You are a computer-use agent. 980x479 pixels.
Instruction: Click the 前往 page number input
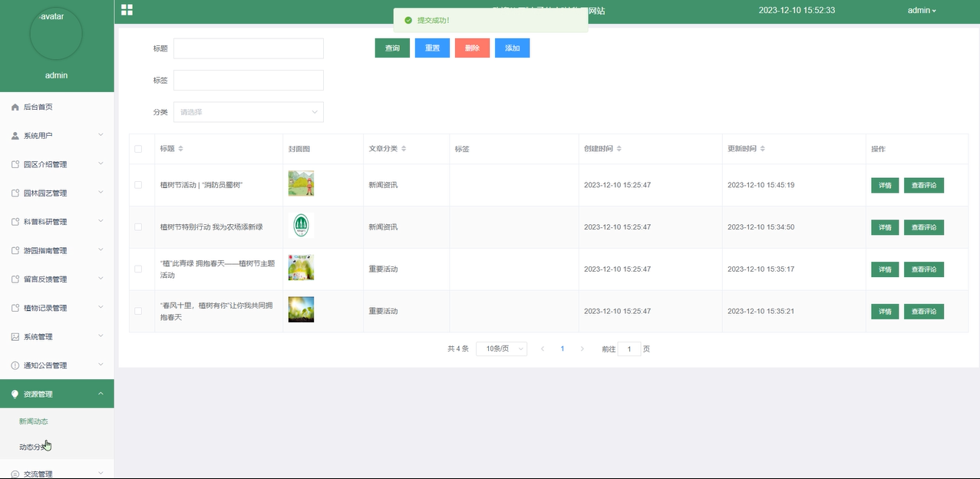629,349
